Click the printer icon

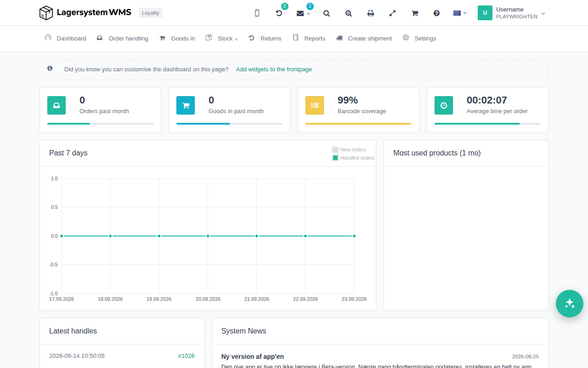pyautogui.click(x=371, y=13)
